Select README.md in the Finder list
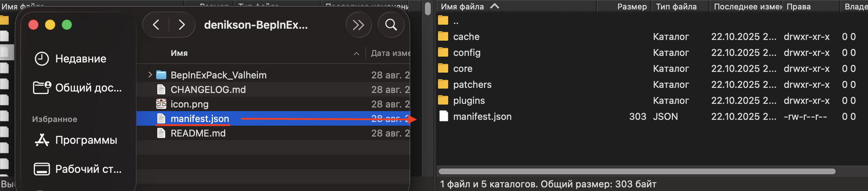 198,133
